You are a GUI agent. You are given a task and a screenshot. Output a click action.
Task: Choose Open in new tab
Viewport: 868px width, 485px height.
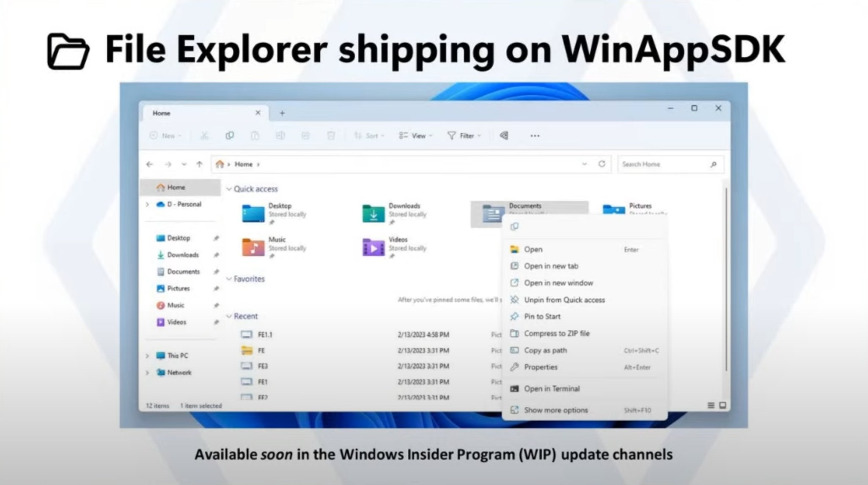click(x=585, y=266)
